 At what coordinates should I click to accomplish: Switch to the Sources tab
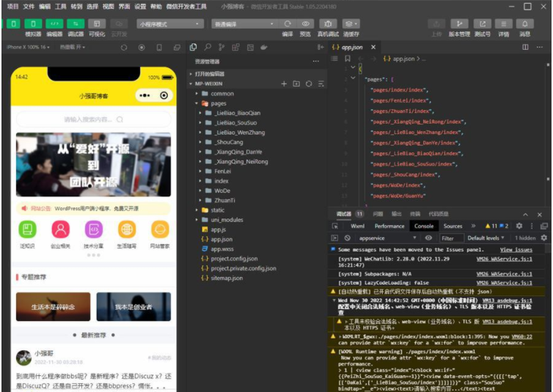point(453,226)
